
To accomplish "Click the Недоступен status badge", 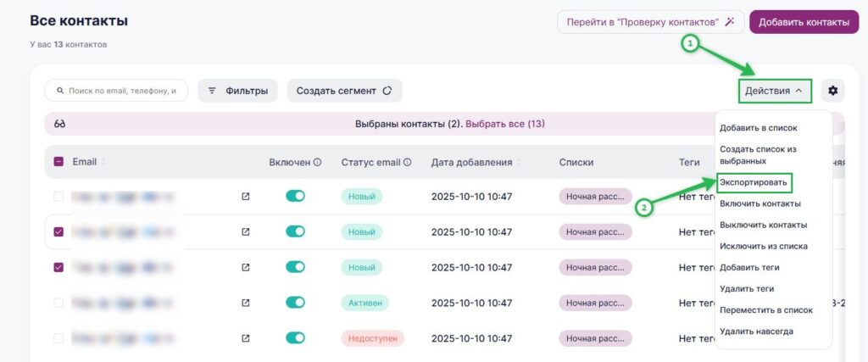I will point(373,338).
